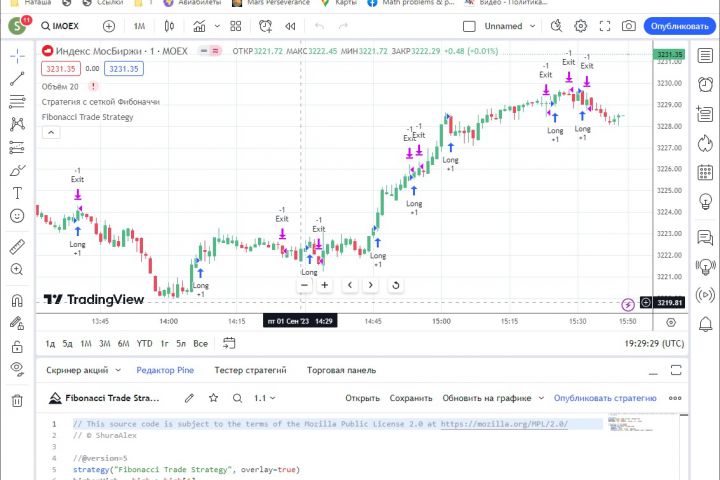Select the crosshair cursor tool

(17, 56)
